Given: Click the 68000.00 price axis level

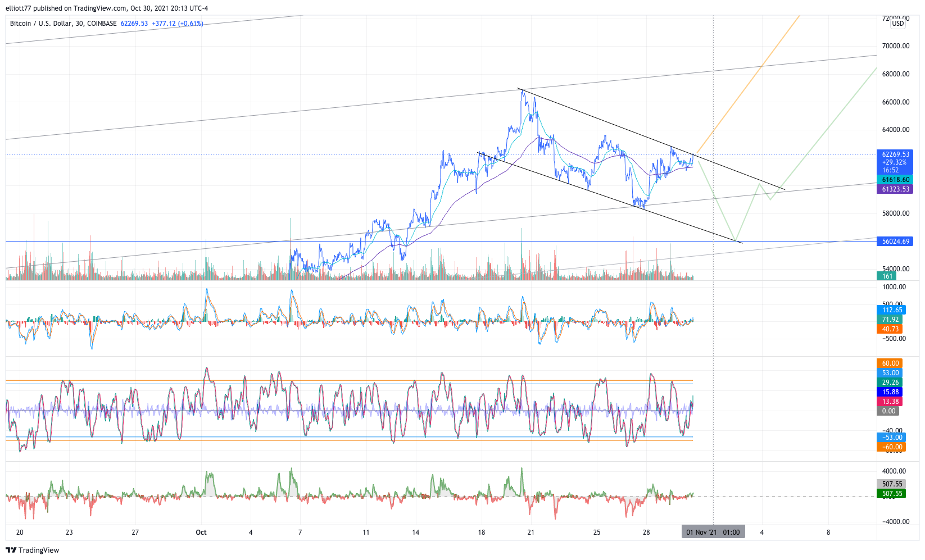Looking at the screenshot, I should point(896,74).
